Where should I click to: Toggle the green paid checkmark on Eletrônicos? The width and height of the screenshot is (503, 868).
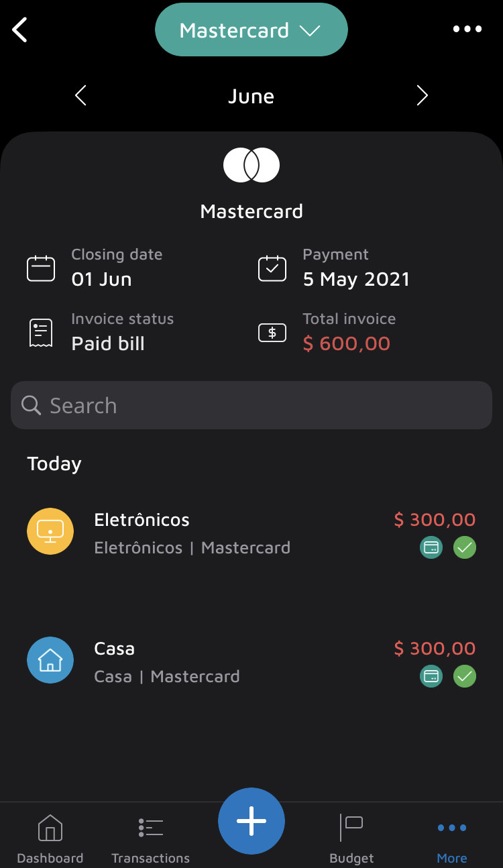pyautogui.click(x=465, y=548)
